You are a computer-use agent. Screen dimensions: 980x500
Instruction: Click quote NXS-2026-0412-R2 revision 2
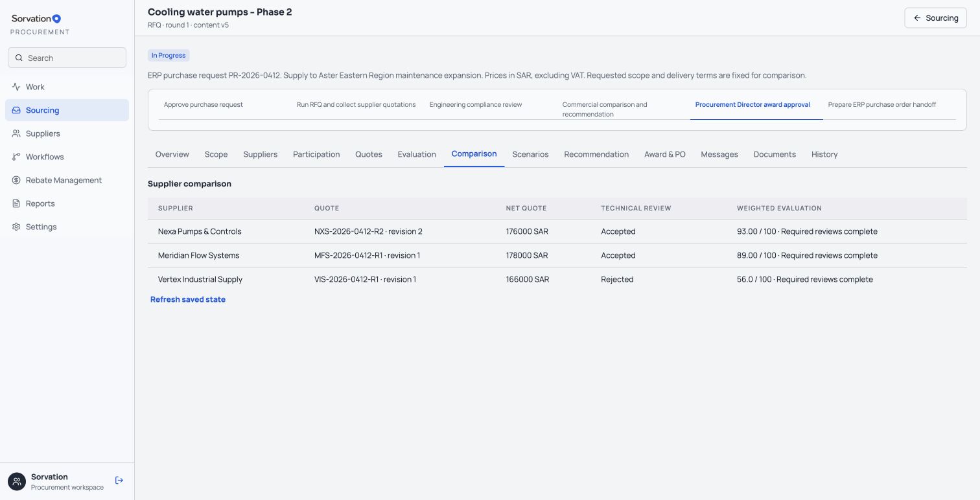368,231
